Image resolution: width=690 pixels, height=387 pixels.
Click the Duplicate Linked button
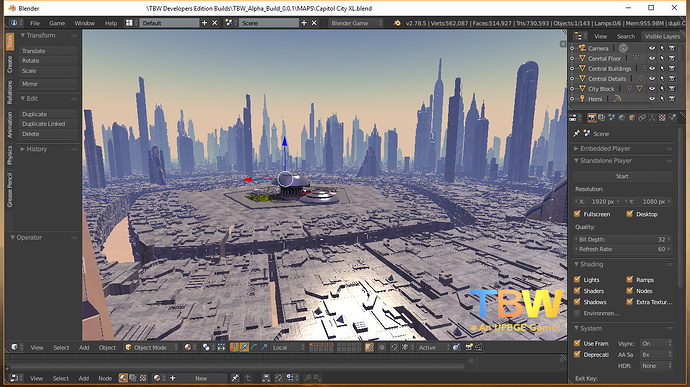tap(48, 124)
